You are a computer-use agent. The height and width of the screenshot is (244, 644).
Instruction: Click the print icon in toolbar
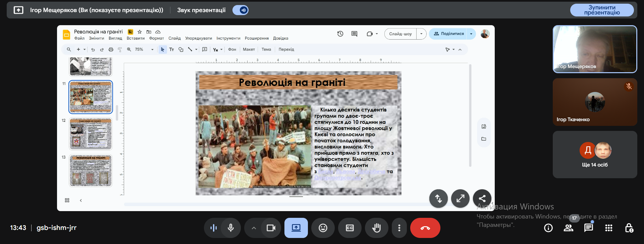pos(111,49)
